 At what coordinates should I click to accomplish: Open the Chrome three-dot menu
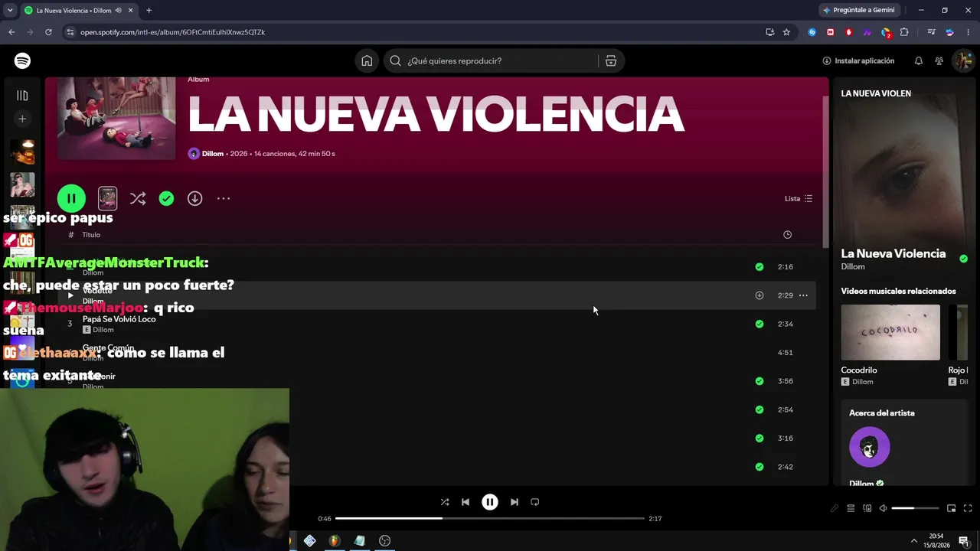click(x=969, y=32)
